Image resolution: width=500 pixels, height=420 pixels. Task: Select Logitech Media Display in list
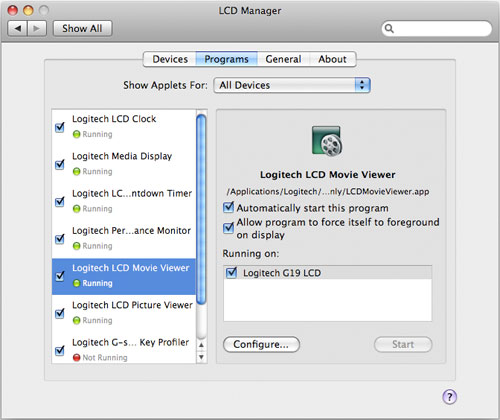[x=124, y=165]
